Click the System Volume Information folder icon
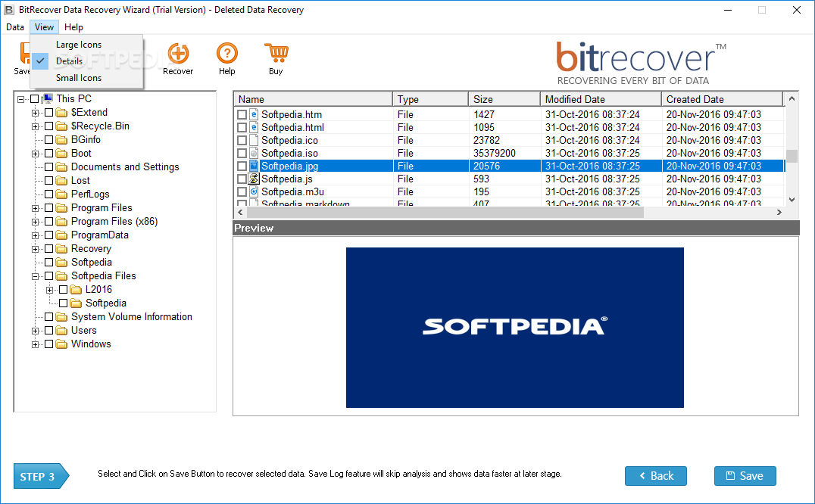 pos(62,316)
